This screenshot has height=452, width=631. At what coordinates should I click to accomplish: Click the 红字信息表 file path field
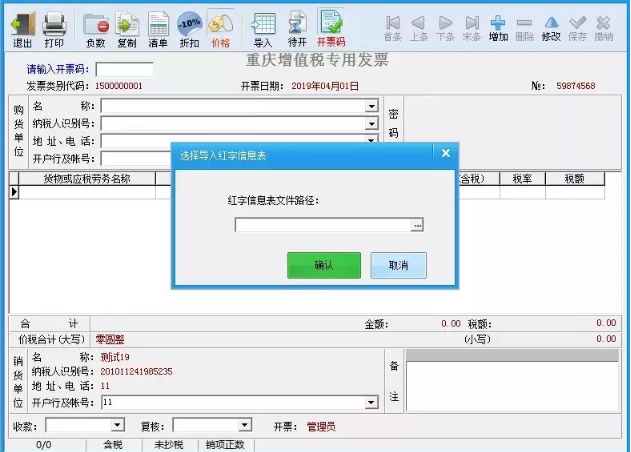(322, 226)
